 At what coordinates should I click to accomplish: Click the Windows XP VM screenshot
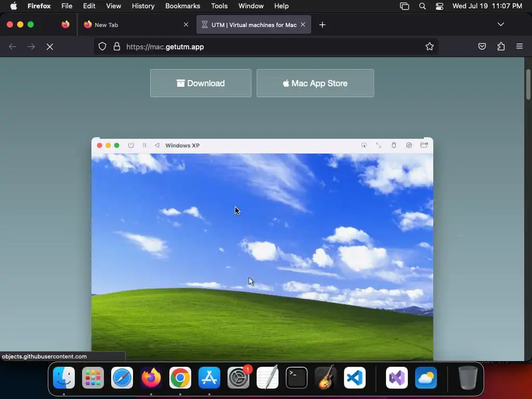[x=262, y=249]
